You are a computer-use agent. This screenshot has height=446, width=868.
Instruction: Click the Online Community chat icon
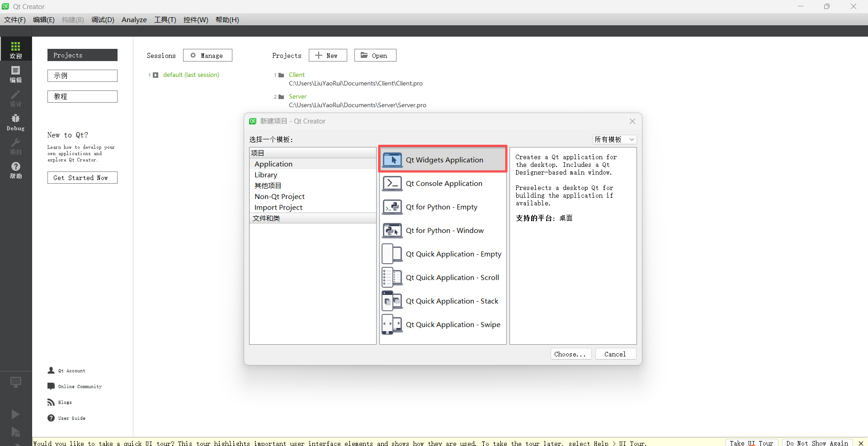point(51,386)
